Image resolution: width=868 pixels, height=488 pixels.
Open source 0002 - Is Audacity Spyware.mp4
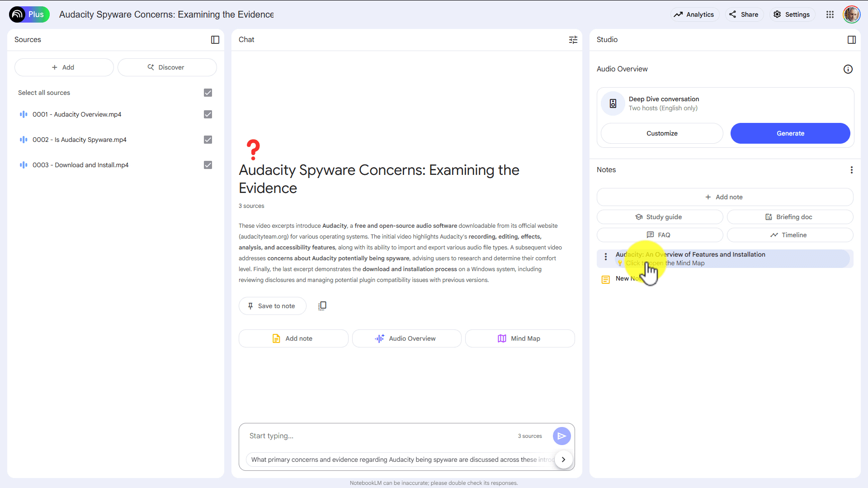coord(80,140)
